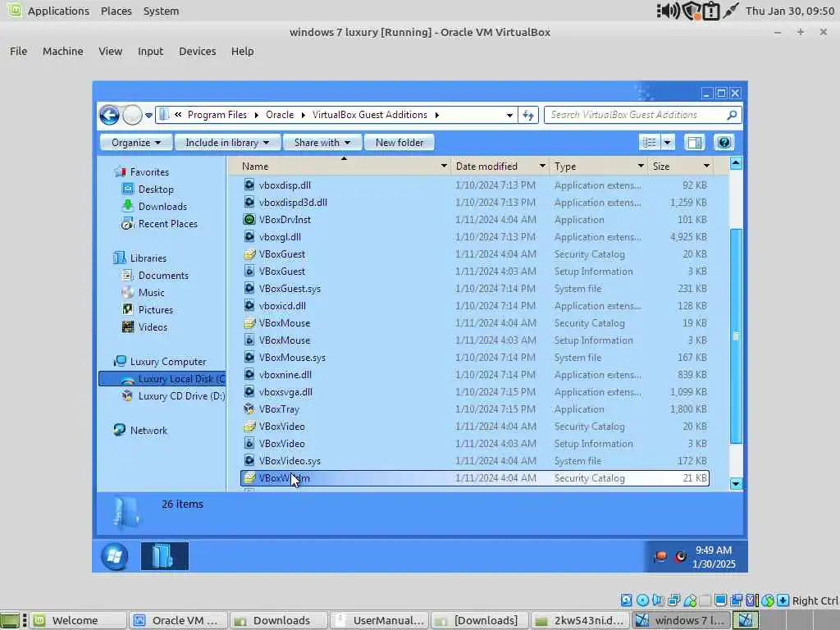Select the Program Files breadcrumb
The image size is (840, 630).
pyautogui.click(x=217, y=115)
